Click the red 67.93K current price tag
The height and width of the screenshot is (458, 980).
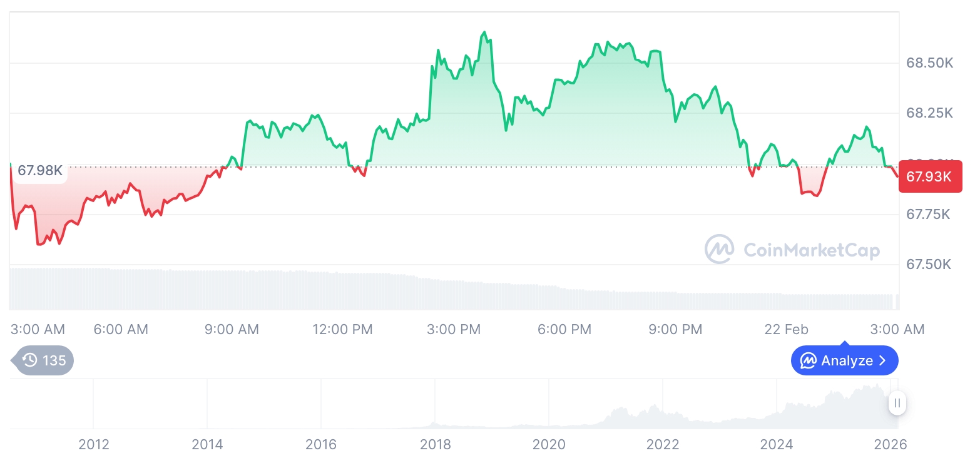929,176
